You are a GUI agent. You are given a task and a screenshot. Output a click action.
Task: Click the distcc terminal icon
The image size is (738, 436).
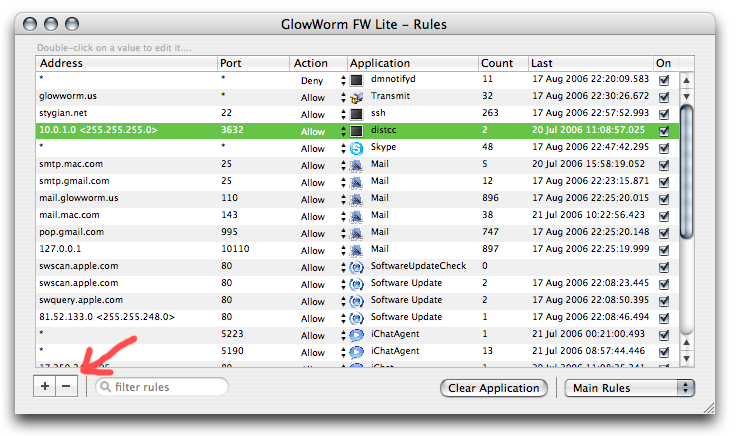(357, 131)
